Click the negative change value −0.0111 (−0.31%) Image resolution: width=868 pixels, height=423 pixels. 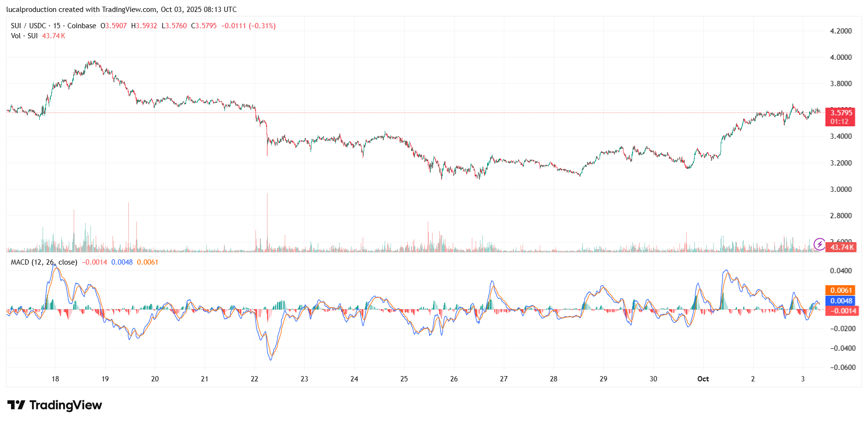click(248, 26)
